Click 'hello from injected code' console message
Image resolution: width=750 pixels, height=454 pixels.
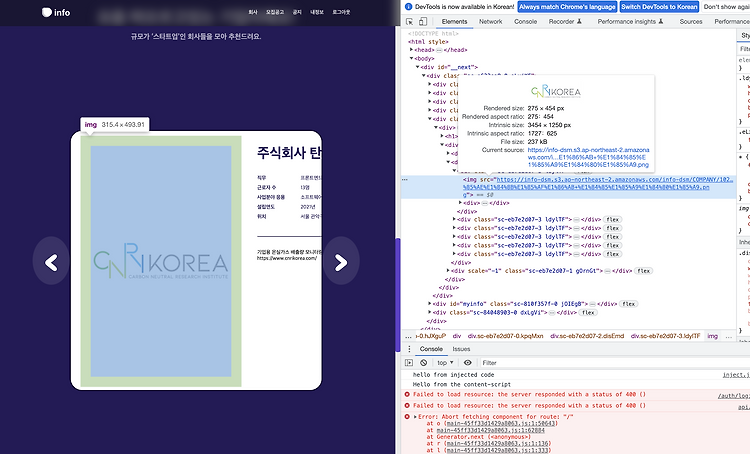453,375
